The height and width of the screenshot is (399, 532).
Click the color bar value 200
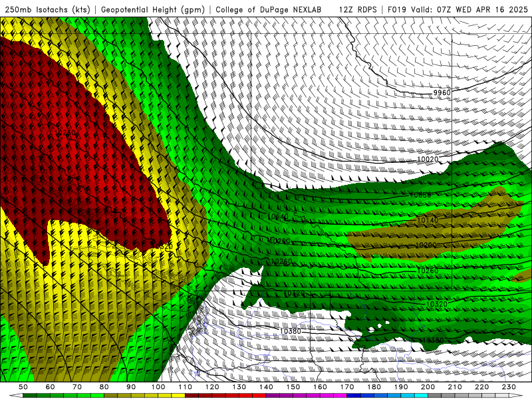[428, 387]
